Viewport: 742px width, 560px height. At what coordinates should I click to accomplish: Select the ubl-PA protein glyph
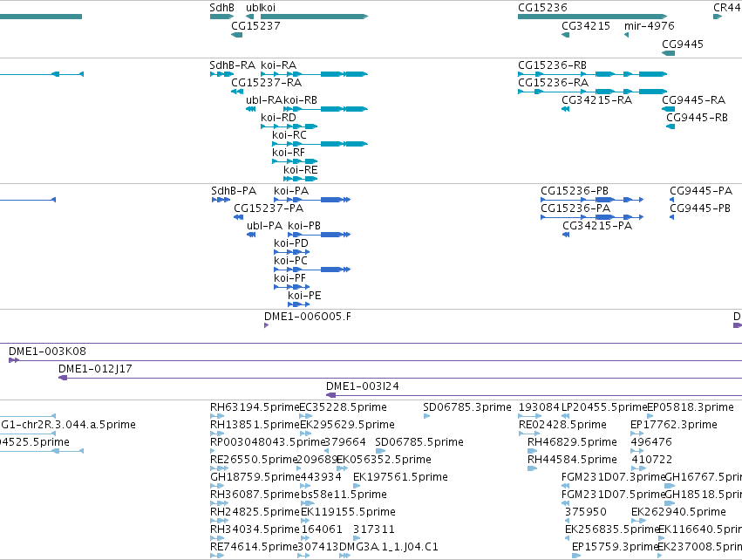click(x=251, y=235)
